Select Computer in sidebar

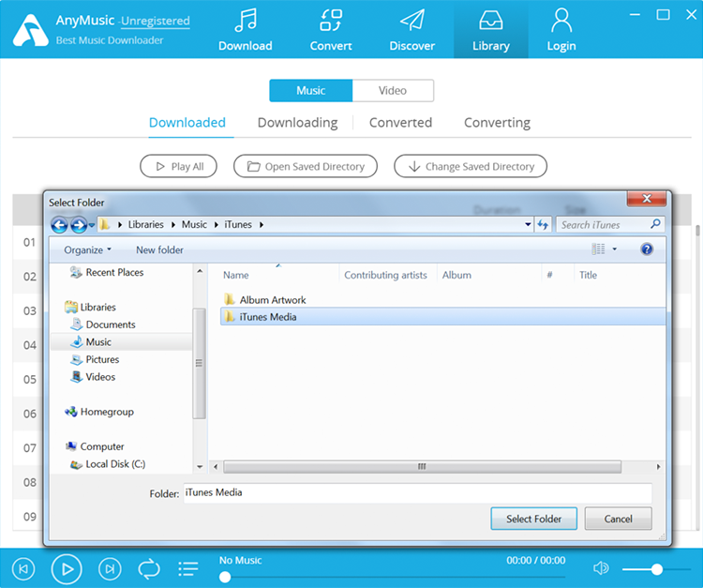95,446
